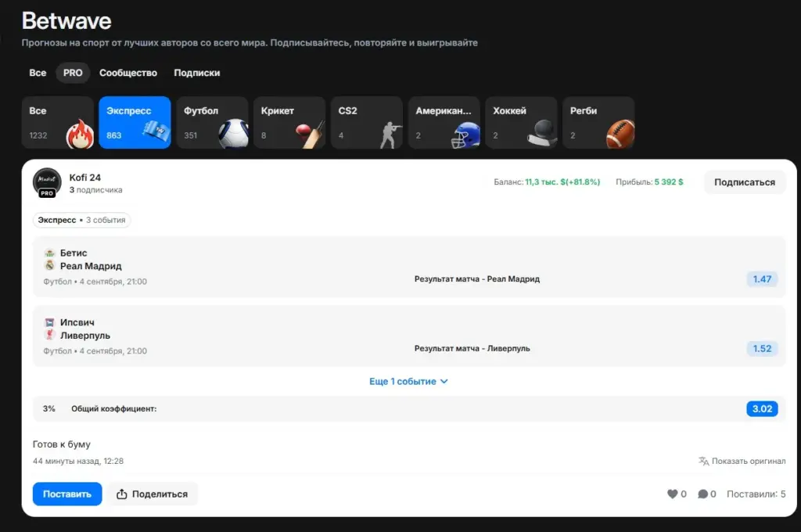Like the post with heart icon
This screenshot has width=801, height=532.
(x=672, y=494)
